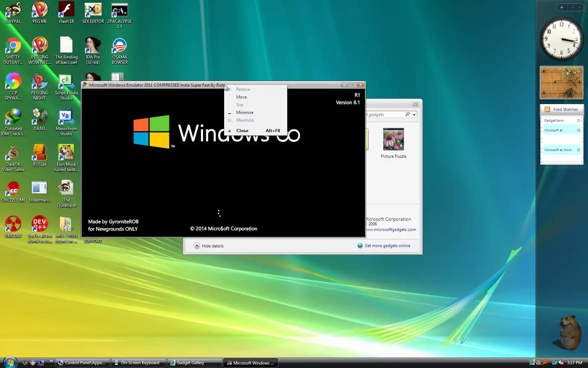Collapse details with Hide details chevron
The image size is (588, 368).
point(197,246)
